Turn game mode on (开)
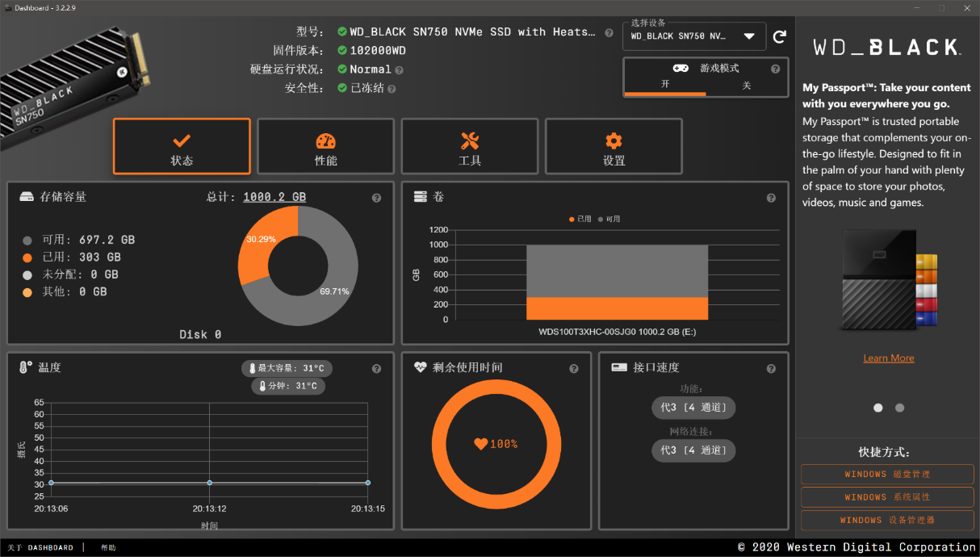The height and width of the screenshot is (557, 980). click(x=665, y=85)
